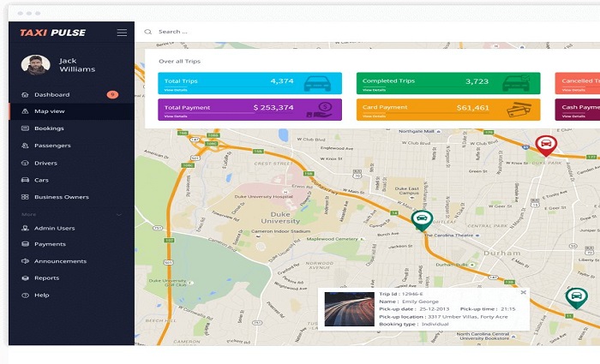The height and width of the screenshot is (364, 600).
Task: Click the Cars sidebar icon
Action: click(25, 180)
